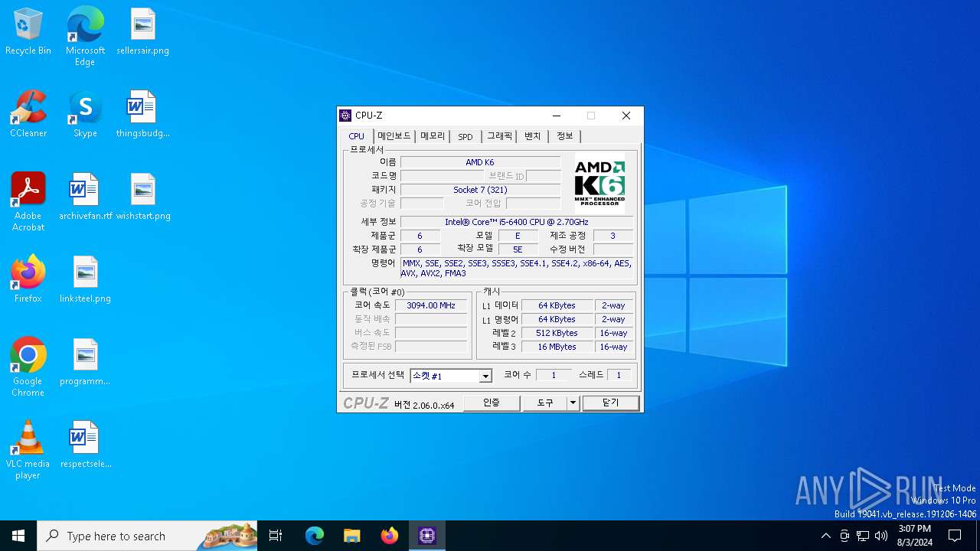Switch to the 메모리 tab
Screen dimensions: 980x551
(x=433, y=136)
